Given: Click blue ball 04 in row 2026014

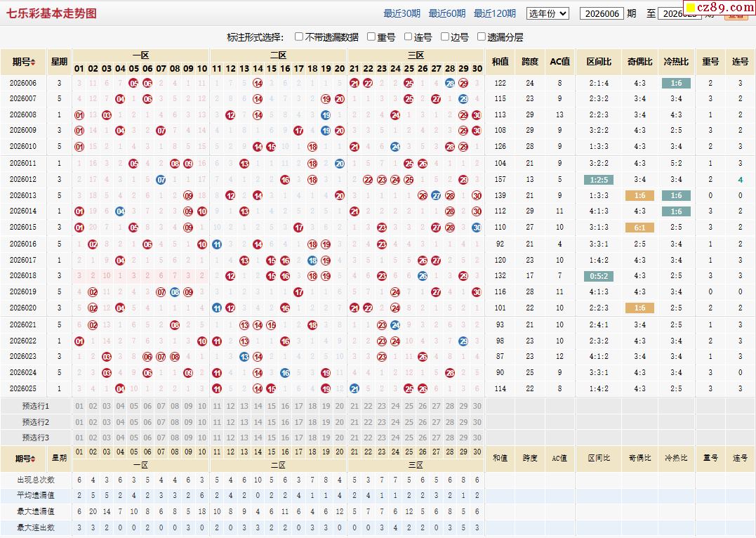Looking at the screenshot, I should coord(120,211).
